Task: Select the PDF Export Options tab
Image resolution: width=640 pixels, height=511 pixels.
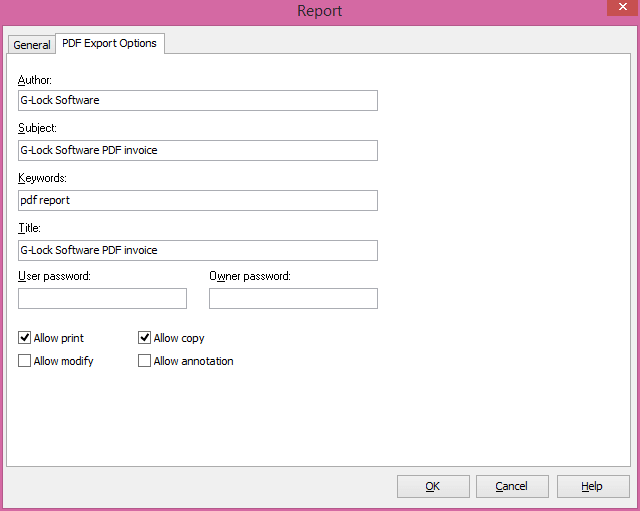Action: click(109, 43)
